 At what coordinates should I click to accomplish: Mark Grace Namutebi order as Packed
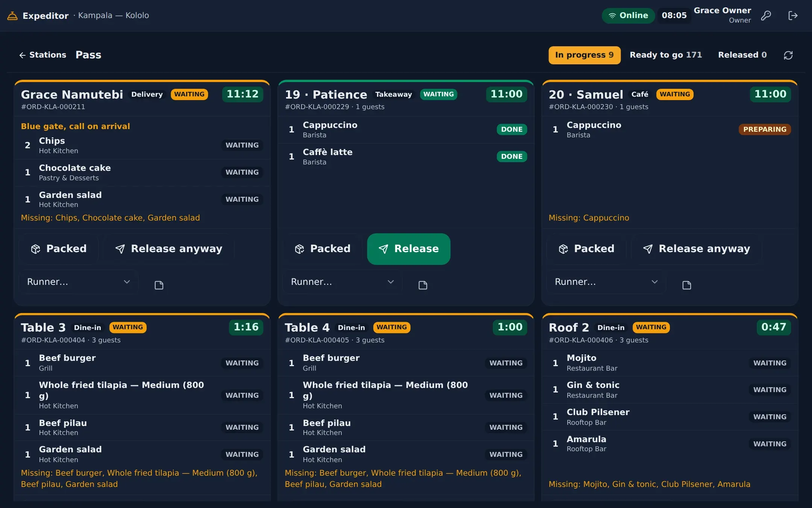pyautogui.click(x=59, y=249)
